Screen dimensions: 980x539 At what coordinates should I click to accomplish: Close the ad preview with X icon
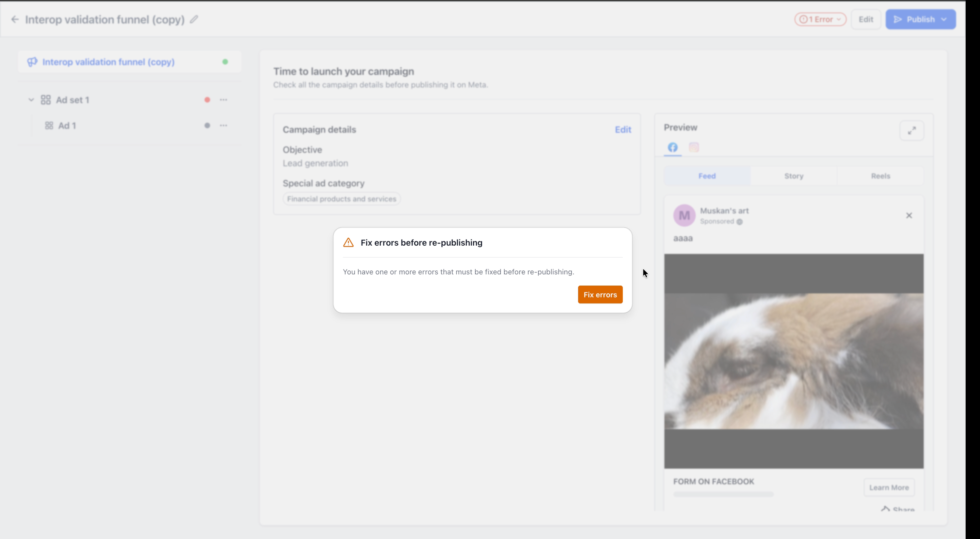909,215
